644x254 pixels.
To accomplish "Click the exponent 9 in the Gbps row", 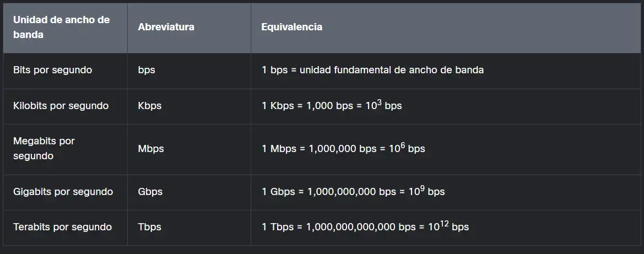I will tap(423, 188).
